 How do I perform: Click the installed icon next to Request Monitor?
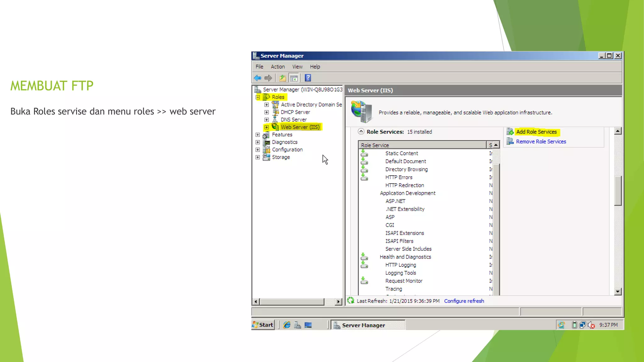(364, 281)
